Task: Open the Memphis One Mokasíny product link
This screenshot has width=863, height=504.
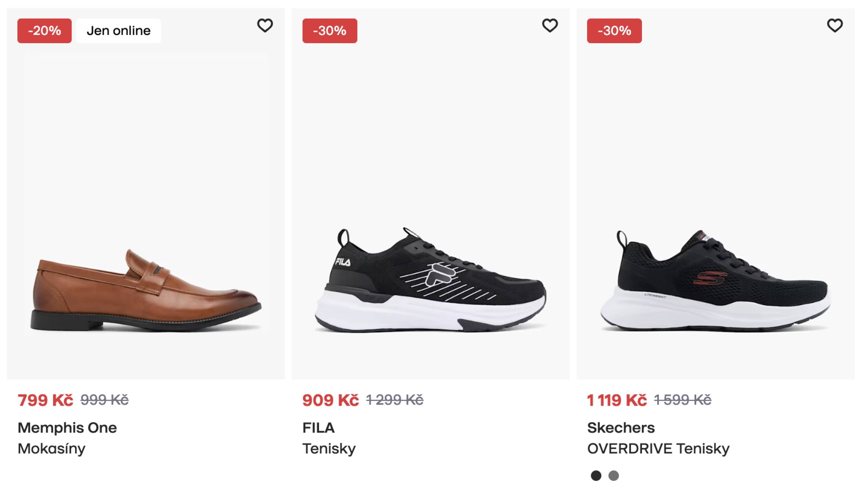Action: tap(67, 427)
